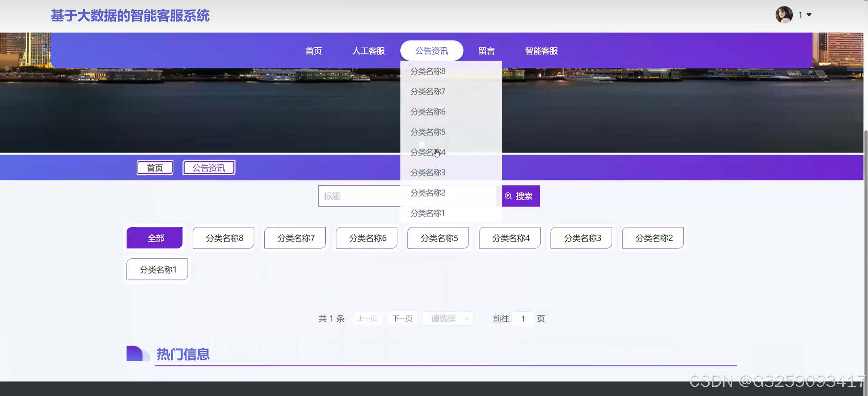Screen dimensions: 868x396
Task: Choose 分类名称4 in the dropdown menu
Action: point(451,152)
